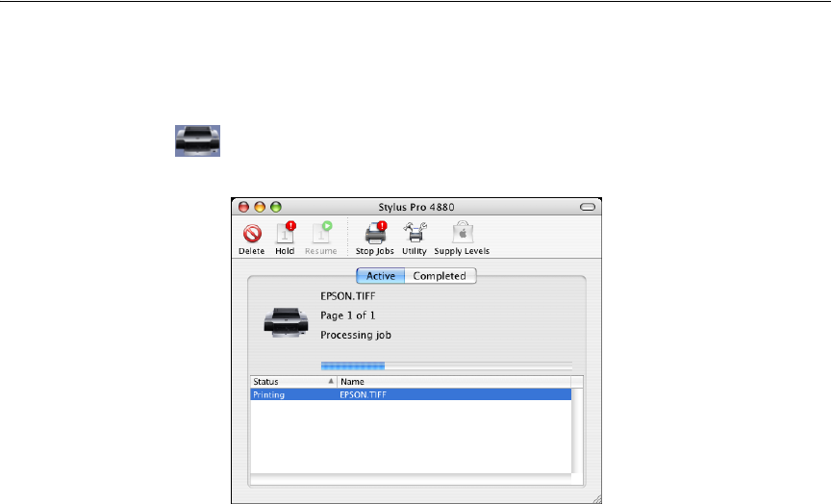The height and width of the screenshot is (504, 831).
Task: Click EPSON.TIFF title in job panel
Action: 347,296
